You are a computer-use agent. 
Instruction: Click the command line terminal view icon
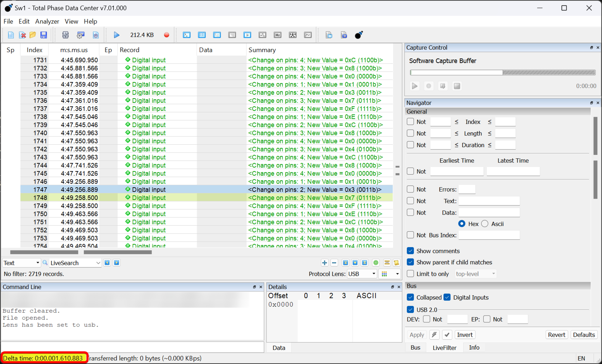click(187, 35)
